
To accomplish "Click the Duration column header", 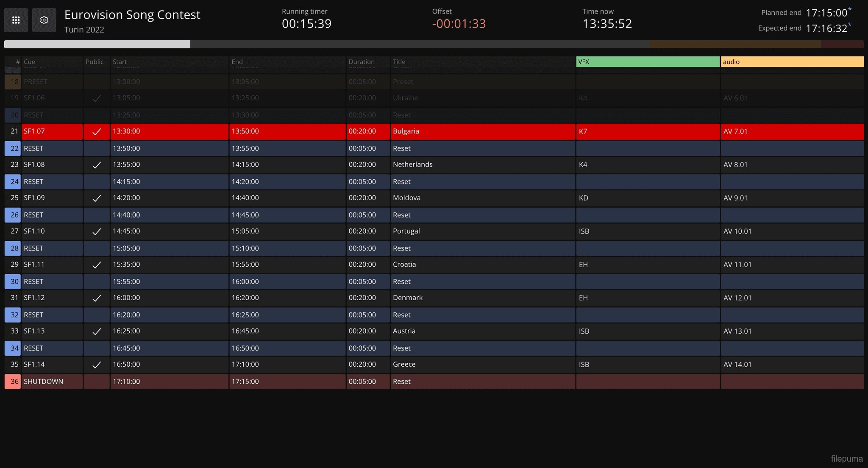I will click(x=362, y=62).
